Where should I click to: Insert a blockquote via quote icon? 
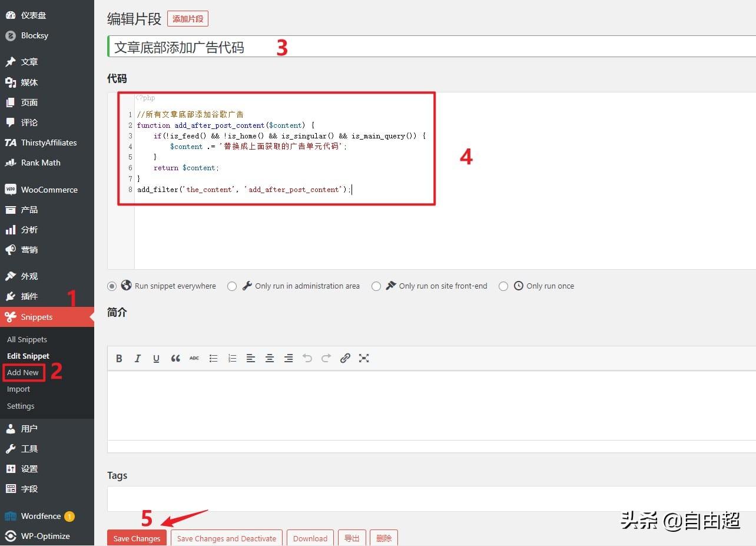175,358
